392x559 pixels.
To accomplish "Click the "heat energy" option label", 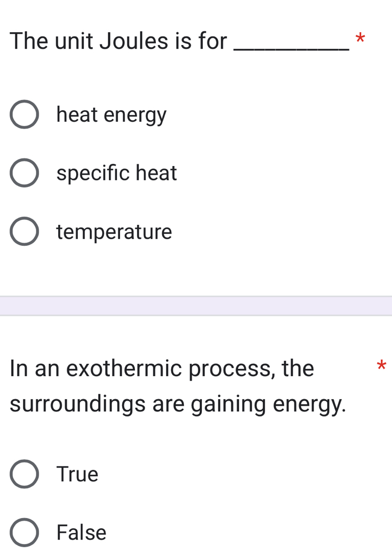I will pos(111,113).
